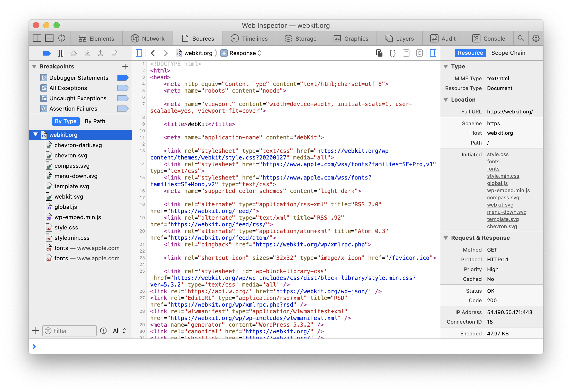Select global.js in the resource list
The image size is (572, 392).
[x=66, y=207]
